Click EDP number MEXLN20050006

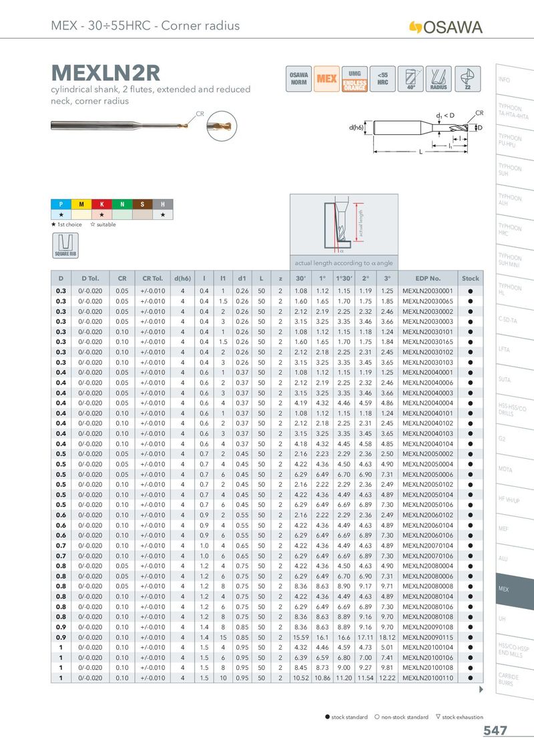click(428, 474)
